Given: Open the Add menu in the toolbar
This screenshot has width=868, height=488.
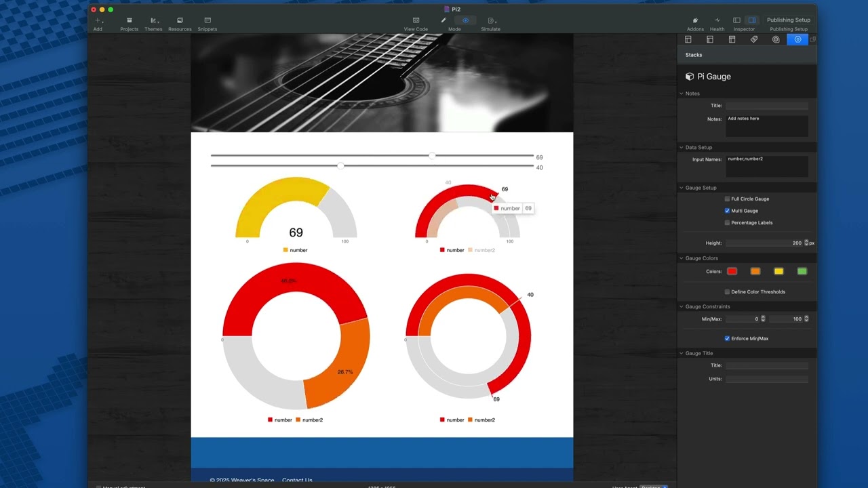Looking at the screenshot, I should point(98,24).
